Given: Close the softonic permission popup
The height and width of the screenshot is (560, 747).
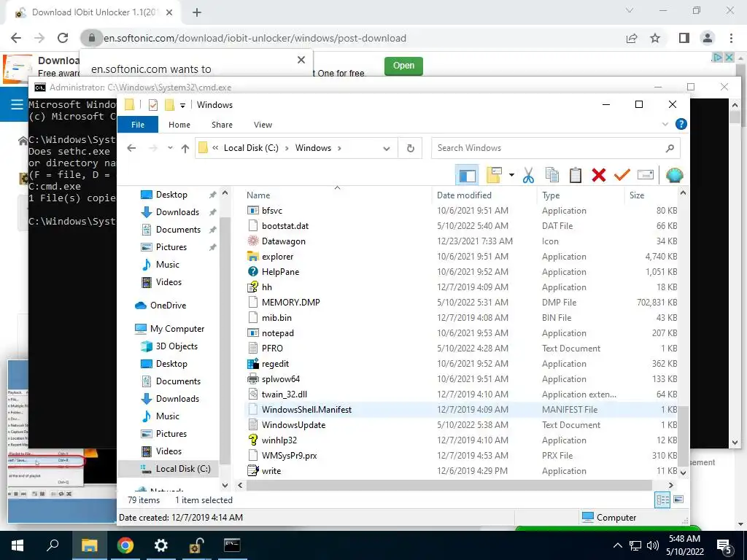Looking at the screenshot, I should [x=301, y=60].
